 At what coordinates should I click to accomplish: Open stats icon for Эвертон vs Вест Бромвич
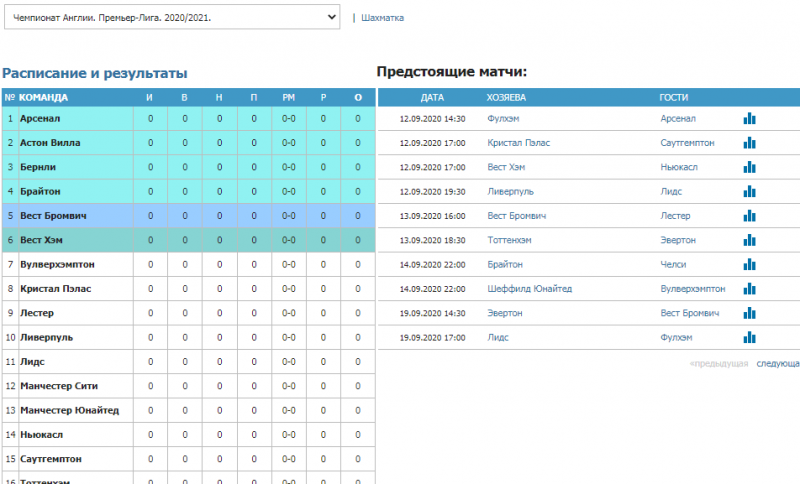click(x=749, y=313)
